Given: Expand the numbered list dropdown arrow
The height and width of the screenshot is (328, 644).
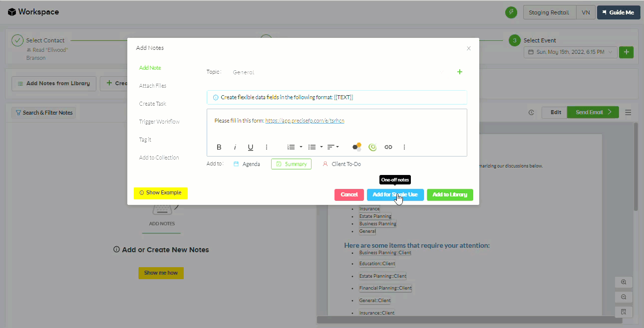Looking at the screenshot, I should click(x=301, y=147).
